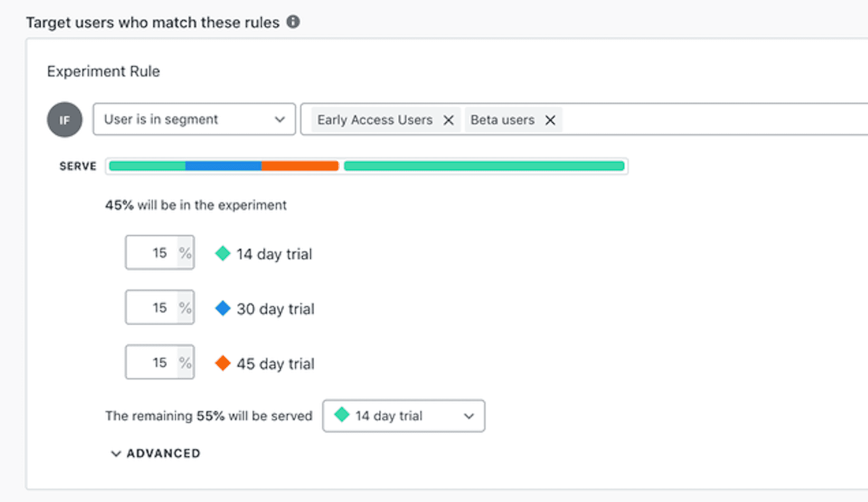
Task: Click the info icon next to targeting rules heading
Action: pyautogui.click(x=293, y=22)
